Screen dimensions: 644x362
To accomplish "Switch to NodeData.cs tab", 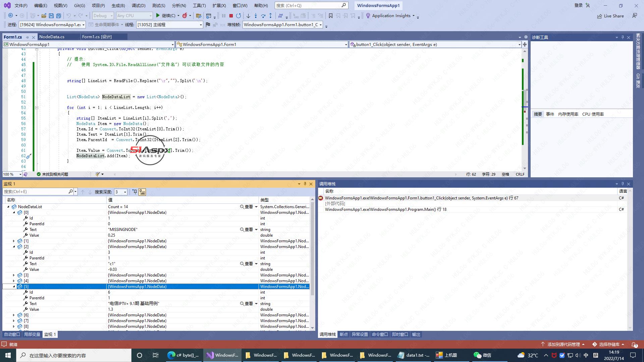I will [52, 37].
